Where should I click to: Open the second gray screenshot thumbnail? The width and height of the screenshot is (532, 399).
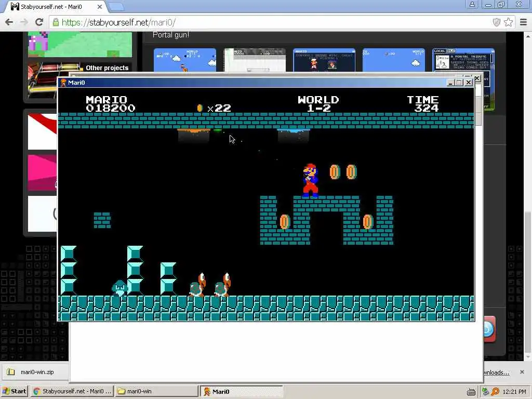[255, 60]
